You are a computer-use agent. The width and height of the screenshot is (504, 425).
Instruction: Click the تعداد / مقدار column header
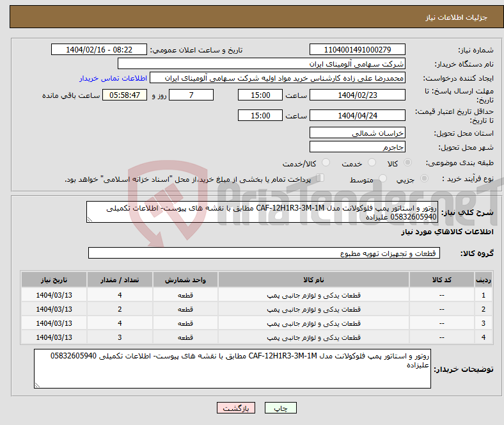[x=120, y=280]
